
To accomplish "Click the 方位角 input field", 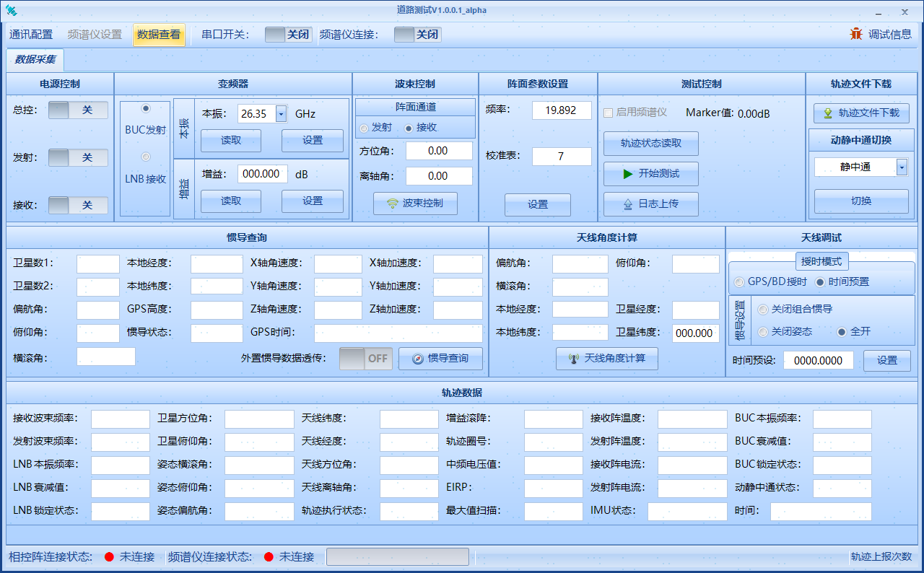I will [x=439, y=151].
